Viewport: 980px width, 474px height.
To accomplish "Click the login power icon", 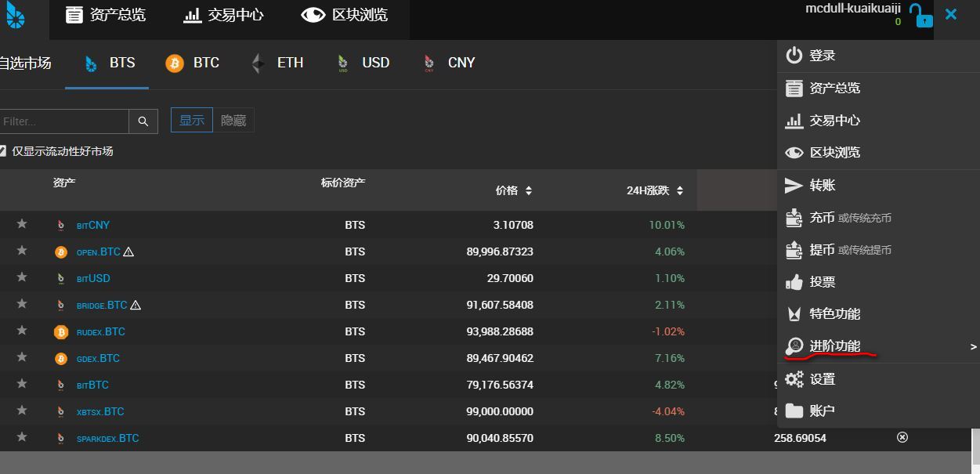I will (x=794, y=55).
